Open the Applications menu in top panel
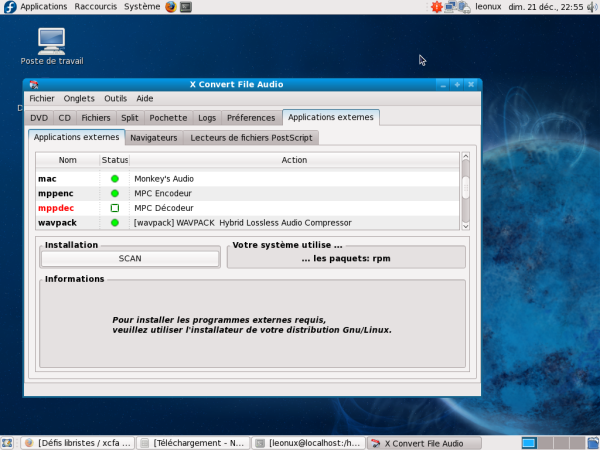This screenshot has width=600, height=450. 44,7
